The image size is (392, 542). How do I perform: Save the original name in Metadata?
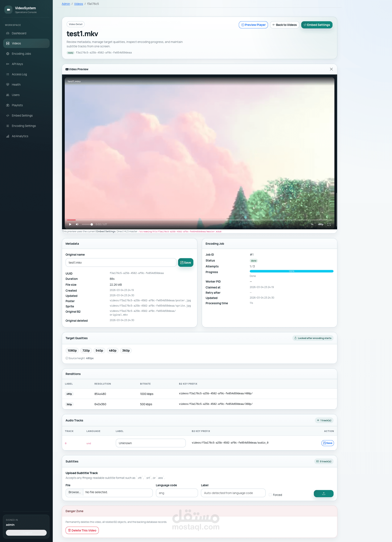[x=186, y=263]
